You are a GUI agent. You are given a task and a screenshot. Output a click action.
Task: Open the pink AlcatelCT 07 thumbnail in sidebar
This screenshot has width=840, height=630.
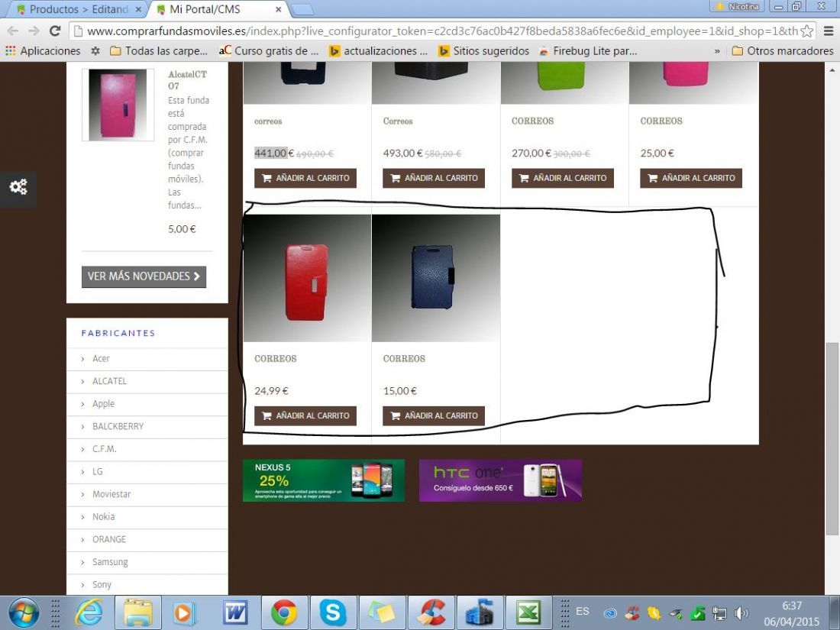(118, 105)
